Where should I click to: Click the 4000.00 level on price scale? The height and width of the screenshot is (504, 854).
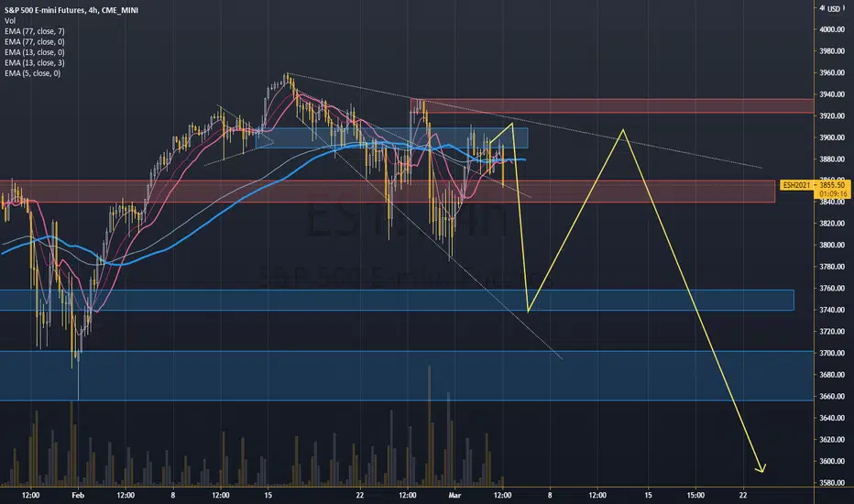(x=832, y=29)
